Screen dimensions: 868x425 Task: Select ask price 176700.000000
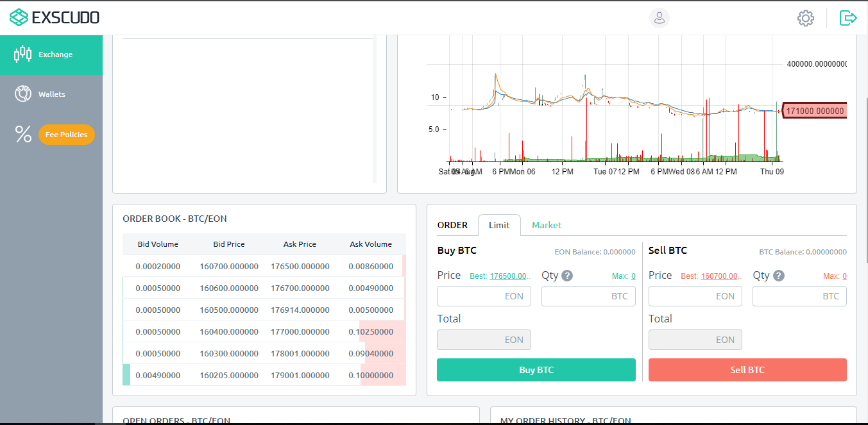(x=300, y=288)
